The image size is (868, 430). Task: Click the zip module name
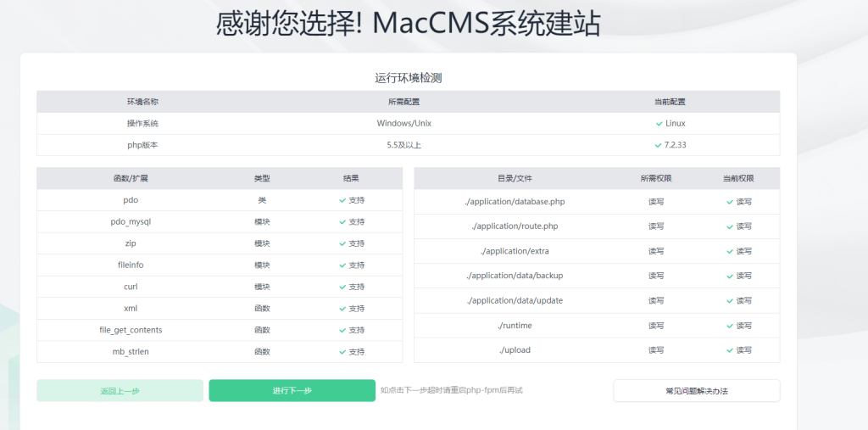point(131,243)
